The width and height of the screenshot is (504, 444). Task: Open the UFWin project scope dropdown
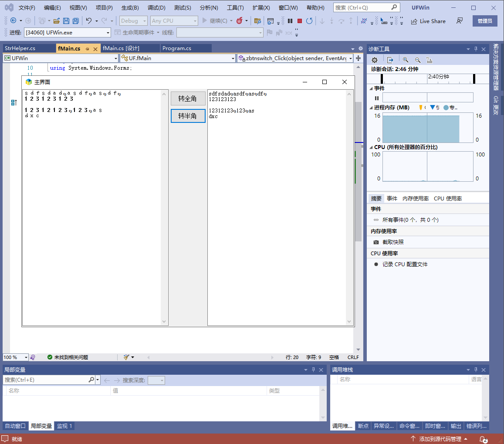(61, 58)
